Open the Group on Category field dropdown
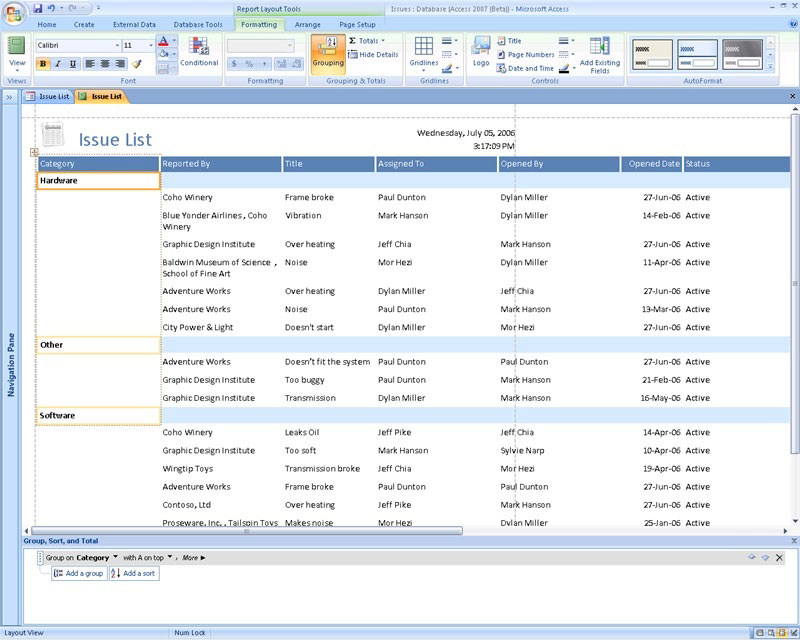 pyautogui.click(x=115, y=558)
